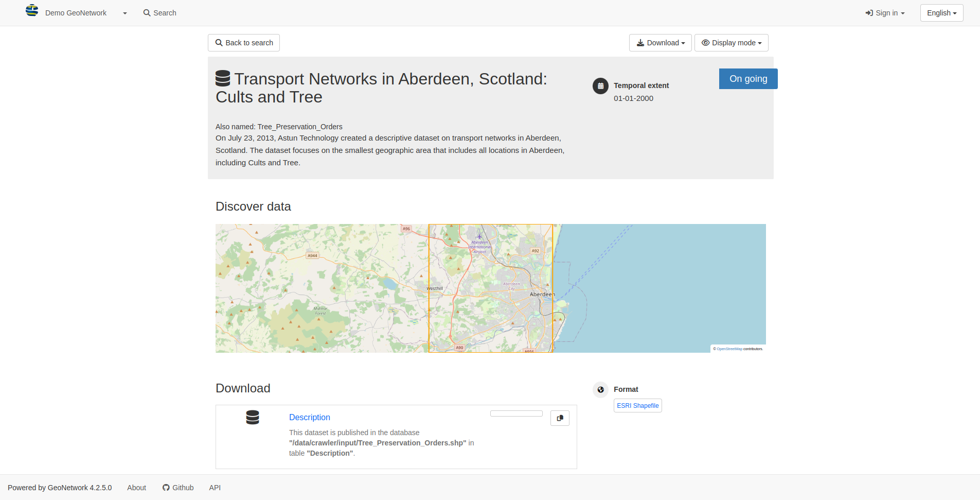The height and width of the screenshot is (500, 980).
Task: Click the copy button in Download card
Action: (x=560, y=418)
